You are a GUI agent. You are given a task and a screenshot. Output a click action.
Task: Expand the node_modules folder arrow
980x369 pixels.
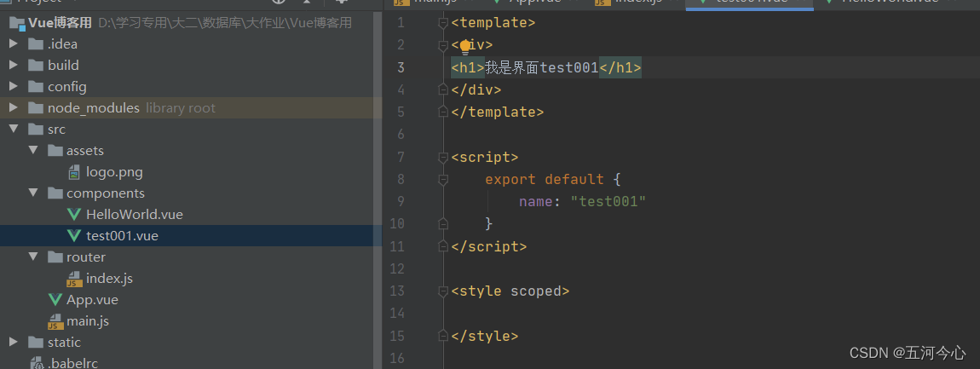tap(14, 108)
